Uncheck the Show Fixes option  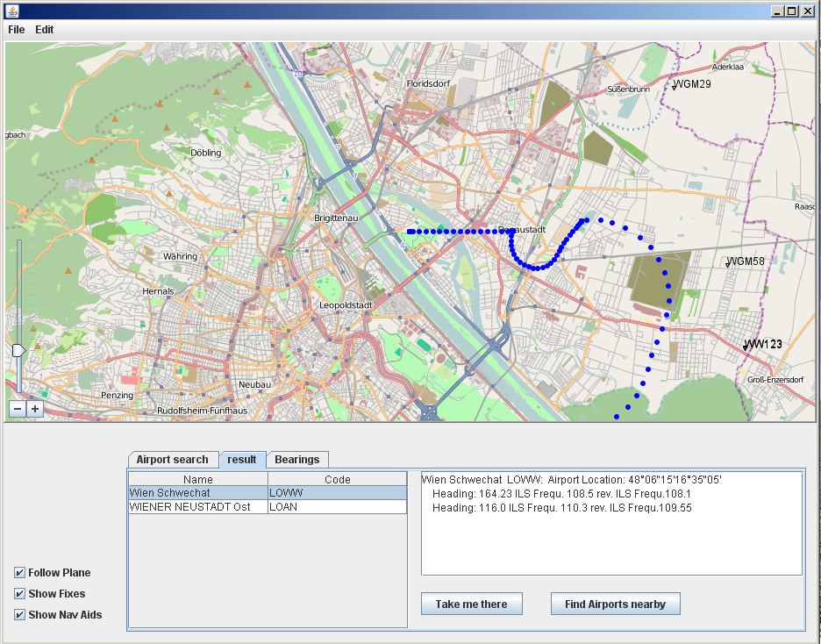pyautogui.click(x=19, y=594)
